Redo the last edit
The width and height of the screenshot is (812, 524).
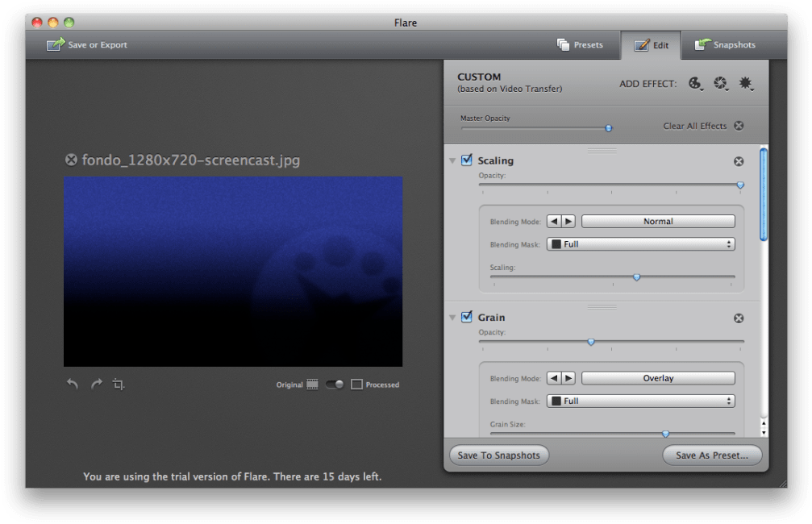click(95, 385)
